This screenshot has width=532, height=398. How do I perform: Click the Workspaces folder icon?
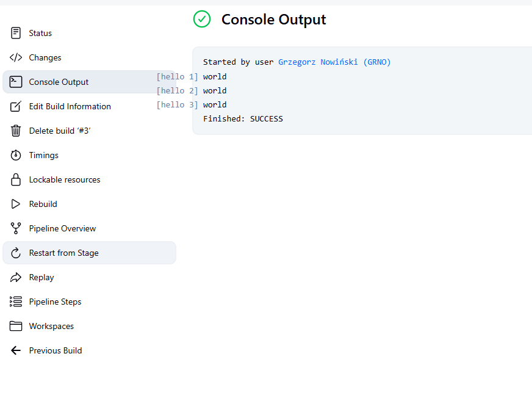[16, 326]
